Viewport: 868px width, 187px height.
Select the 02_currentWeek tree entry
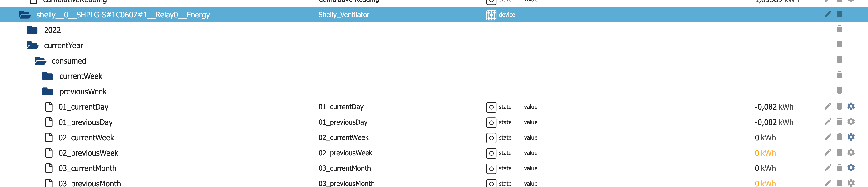coord(86,137)
